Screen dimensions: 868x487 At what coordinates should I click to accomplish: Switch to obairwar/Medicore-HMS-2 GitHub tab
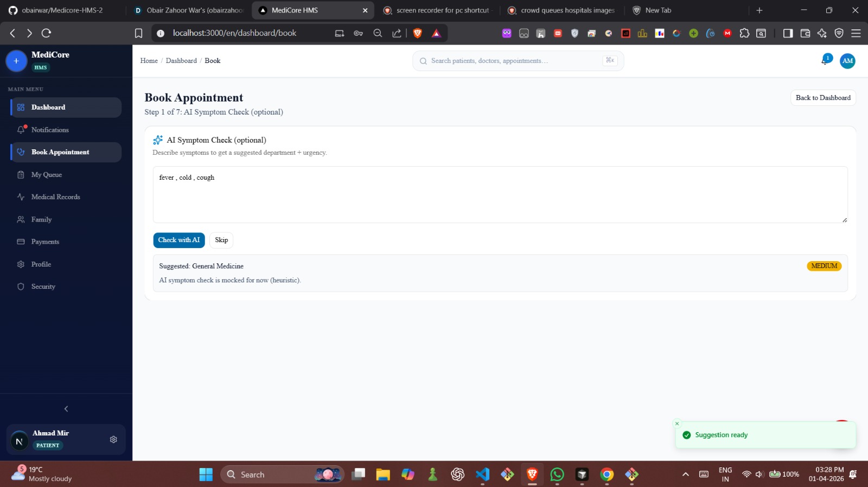coord(62,10)
